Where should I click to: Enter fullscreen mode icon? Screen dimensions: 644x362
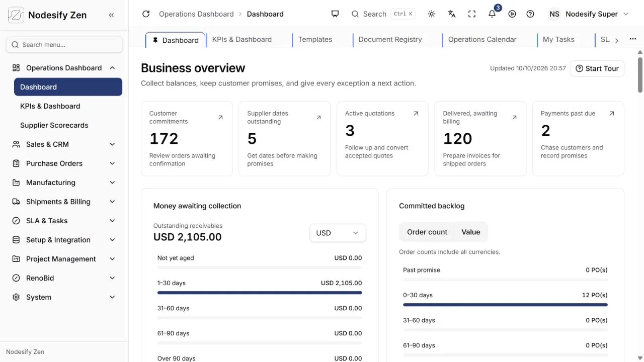coord(472,14)
